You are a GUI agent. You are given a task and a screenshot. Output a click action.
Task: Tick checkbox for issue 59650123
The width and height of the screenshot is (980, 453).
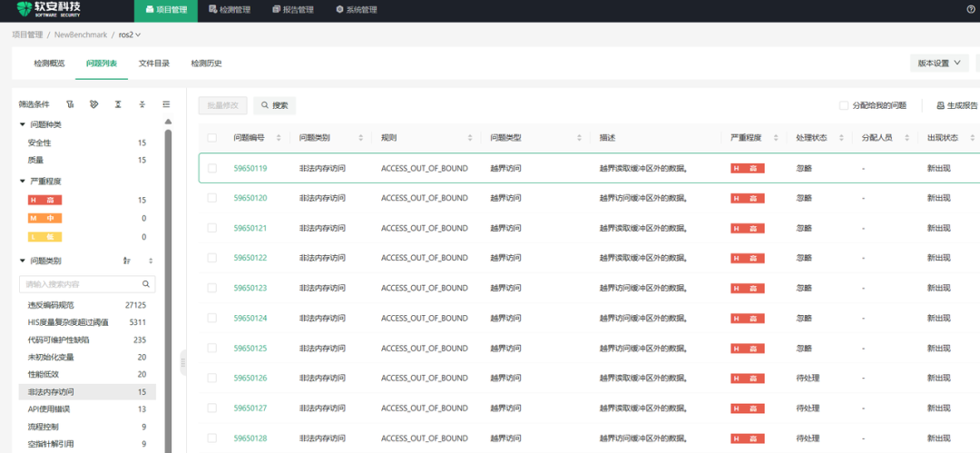pos(211,288)
